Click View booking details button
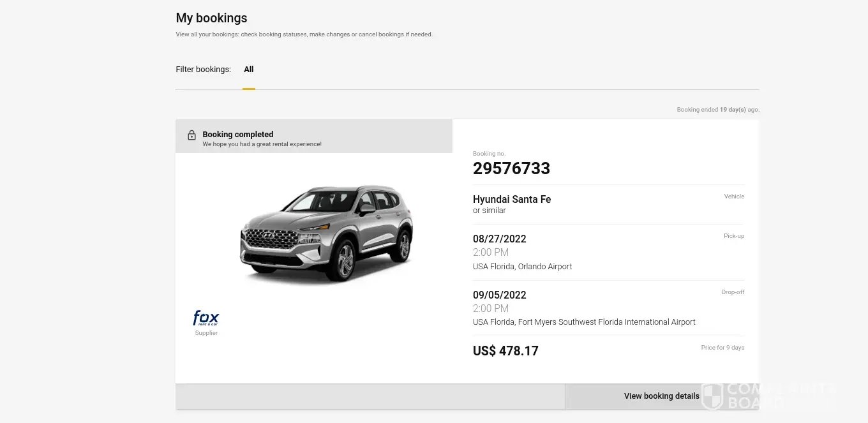This screenshot has width=868, height=423. click(x=661, y=396)
